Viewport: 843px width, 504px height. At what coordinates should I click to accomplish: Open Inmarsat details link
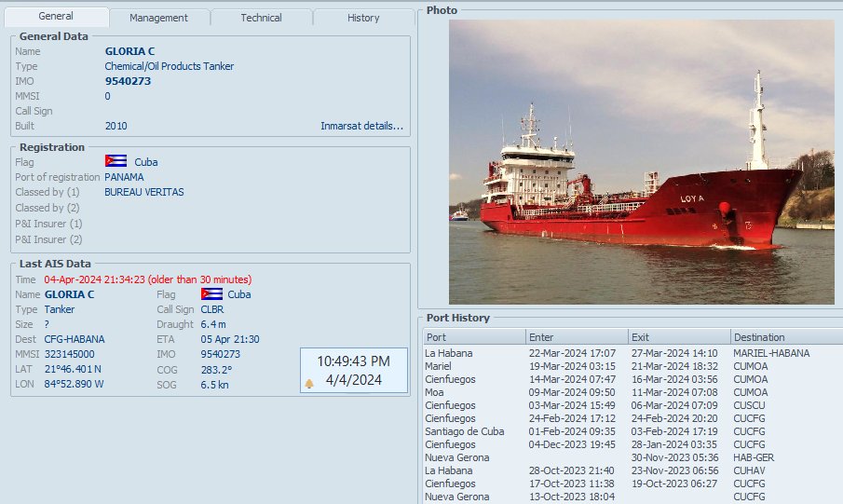click(x=361, y=126)
